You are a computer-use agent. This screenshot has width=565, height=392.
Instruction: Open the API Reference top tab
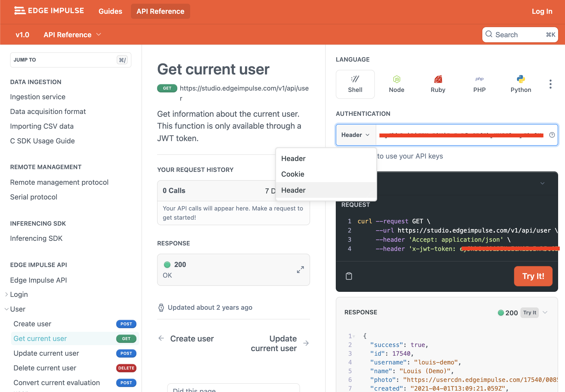point(160,11)
